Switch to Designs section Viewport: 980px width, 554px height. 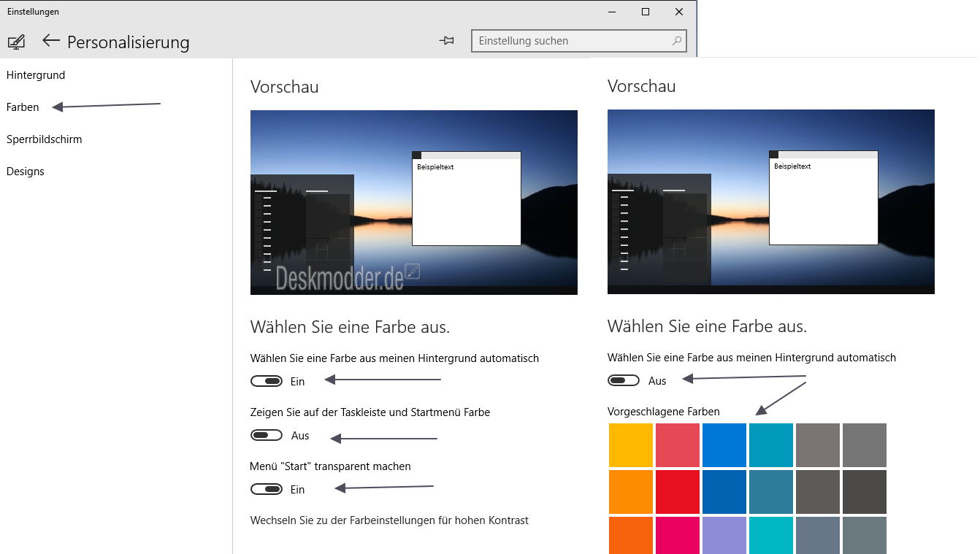coord(25,171)
